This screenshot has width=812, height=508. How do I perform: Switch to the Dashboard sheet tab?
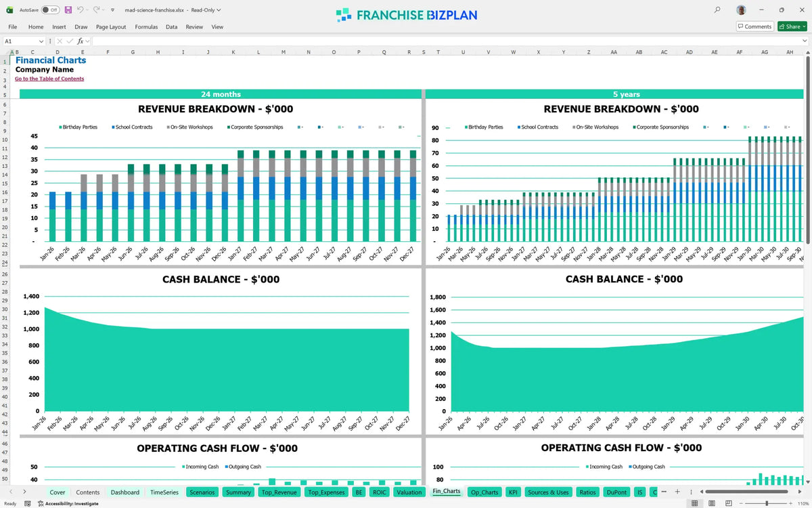tap(125, 492)
